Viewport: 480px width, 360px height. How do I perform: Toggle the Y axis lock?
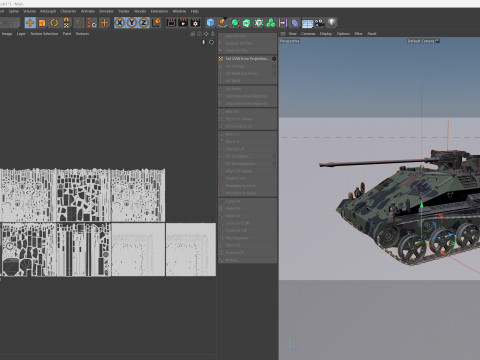point(132,23)
